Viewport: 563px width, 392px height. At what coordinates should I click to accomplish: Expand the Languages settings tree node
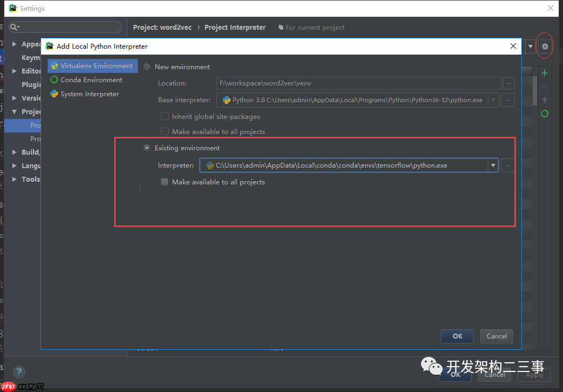(15, 165)
